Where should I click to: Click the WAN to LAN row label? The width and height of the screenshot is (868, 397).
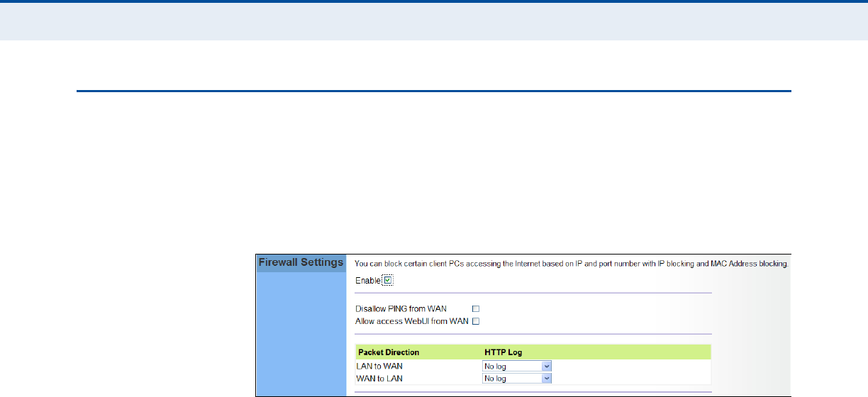379,379
